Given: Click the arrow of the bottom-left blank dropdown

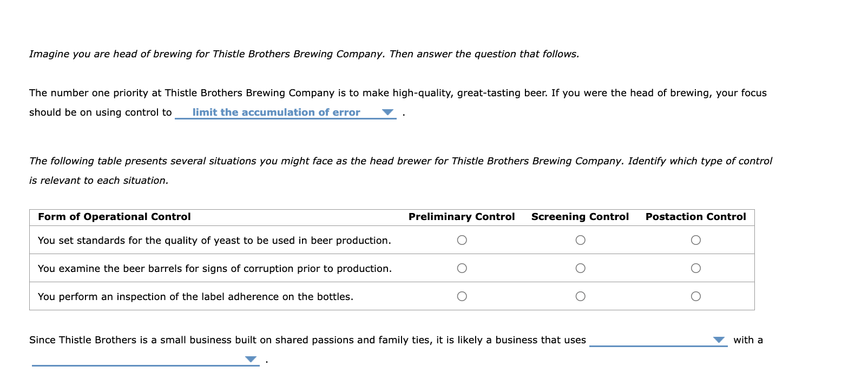Looking at the screenshot, I should click(251, 360).
